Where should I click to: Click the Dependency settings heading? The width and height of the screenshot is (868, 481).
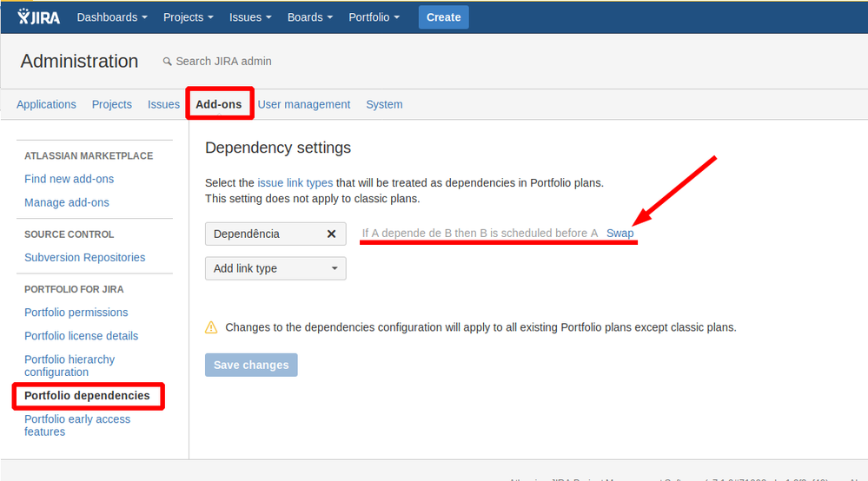(x=278, y=148)
